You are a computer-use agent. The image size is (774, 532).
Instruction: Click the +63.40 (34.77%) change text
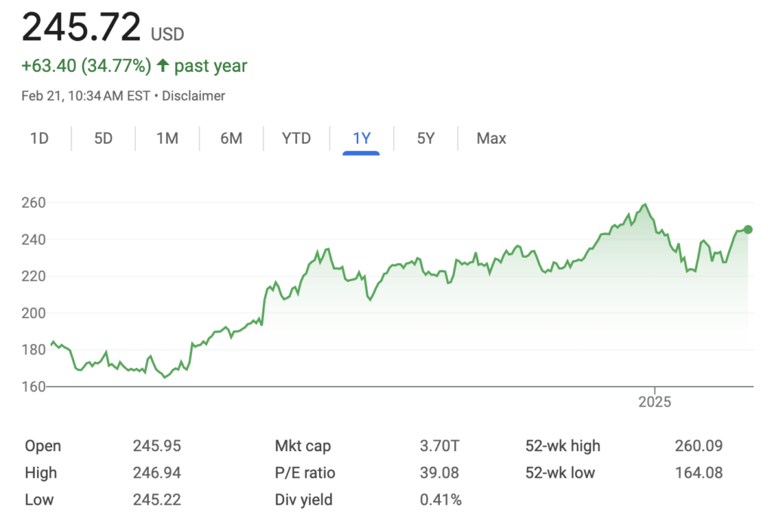click(x=85, y=66)
